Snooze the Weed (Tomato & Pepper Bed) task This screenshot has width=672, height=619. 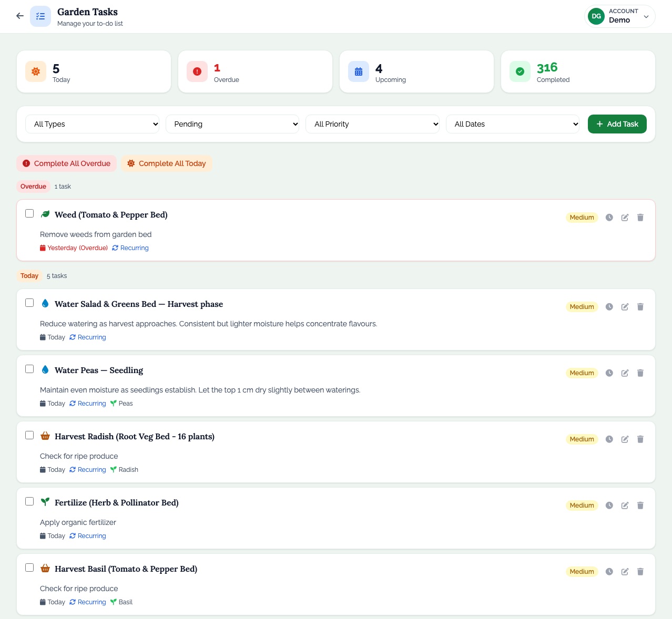609,218
